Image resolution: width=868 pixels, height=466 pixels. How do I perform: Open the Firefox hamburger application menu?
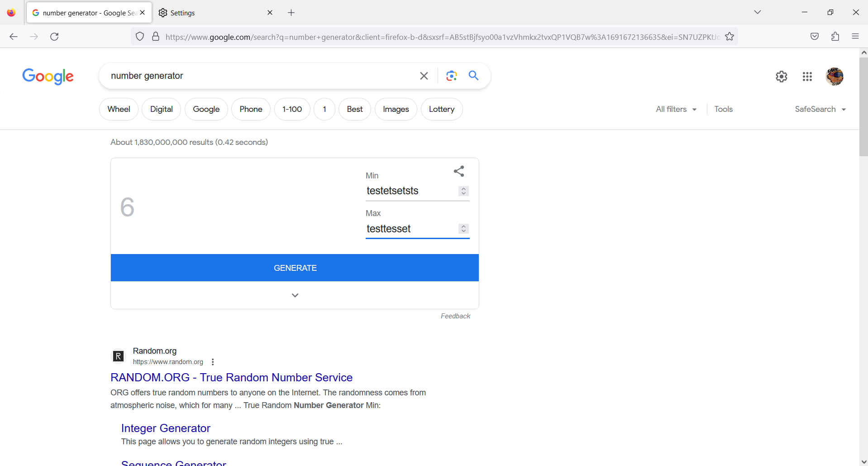(855, 37)
